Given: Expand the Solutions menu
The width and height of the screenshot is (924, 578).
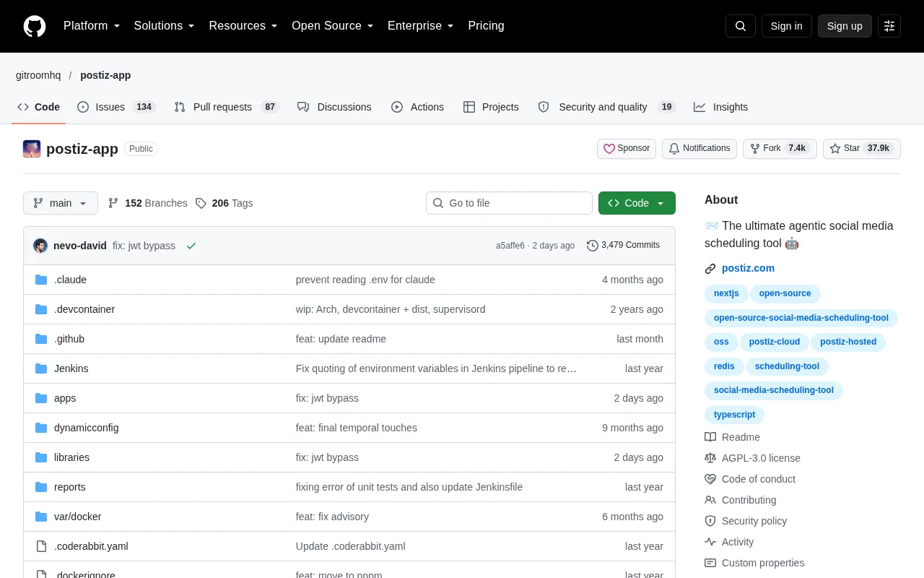Looking at the screenshot, I should 165,26.
